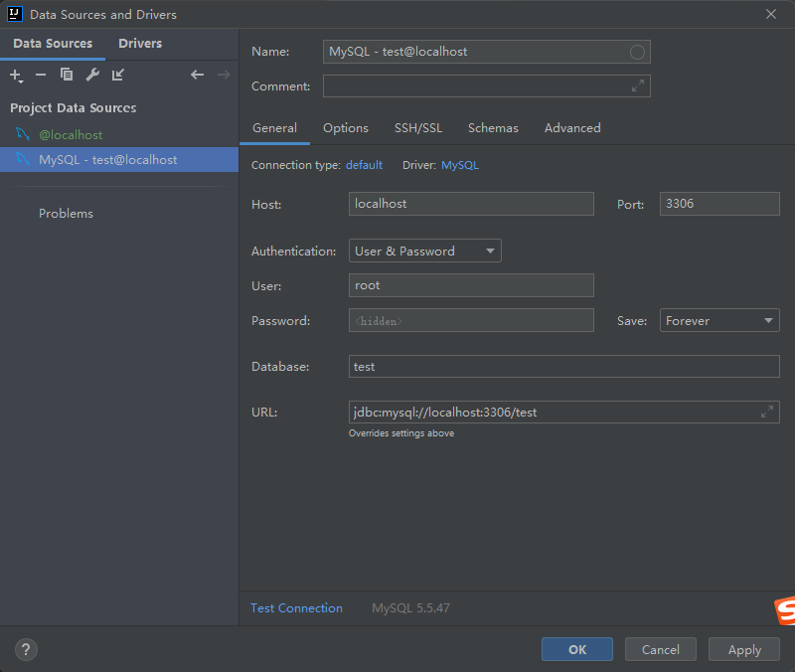Focus the Password field

[x=471, y=320]
